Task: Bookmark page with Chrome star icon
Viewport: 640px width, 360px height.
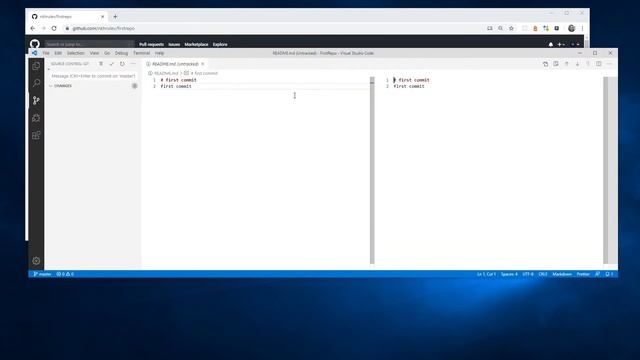Action: 511,28
